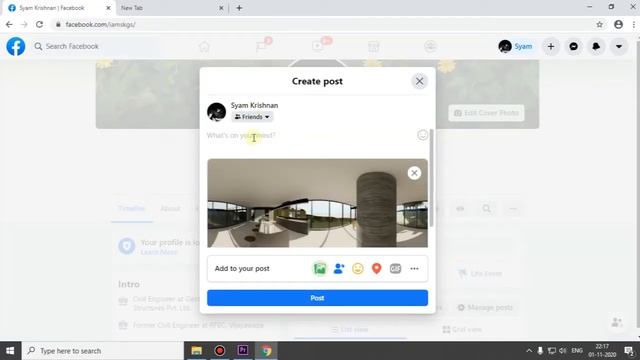The image size is (640, 360).
Task: Click the 'What's on your mind?' text field
Action: pyautogui.click(x=310, y=136)
